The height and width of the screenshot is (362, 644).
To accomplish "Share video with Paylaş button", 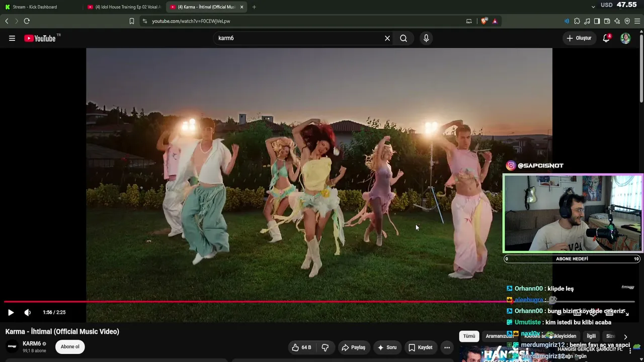I will (354, 347).
